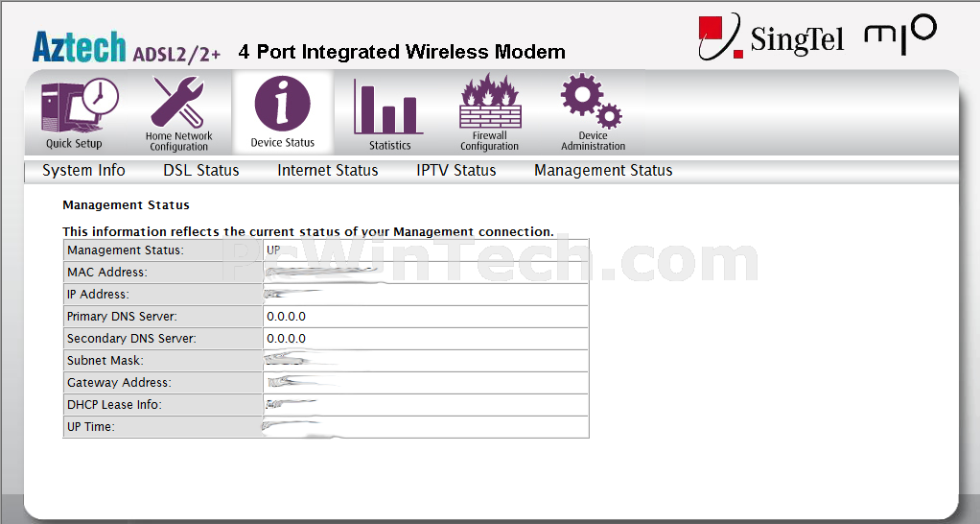Click the 'UP Time:' label
This screenshot has width=980, height=524.
point(91,426)
